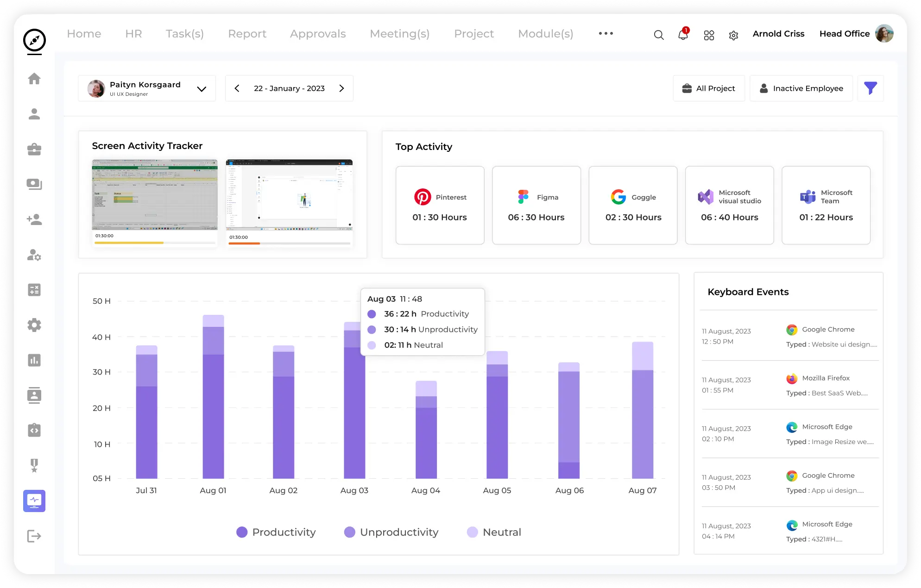
Task: Click the notification bell icon
Action: pyautogui.click(x=683, y=35)
